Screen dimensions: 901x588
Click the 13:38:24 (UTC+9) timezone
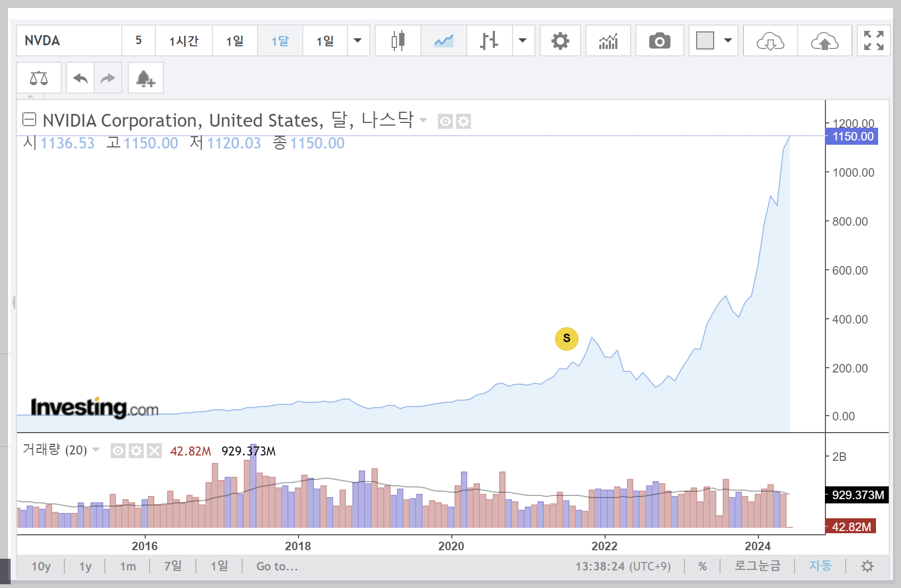coord(623,566)
